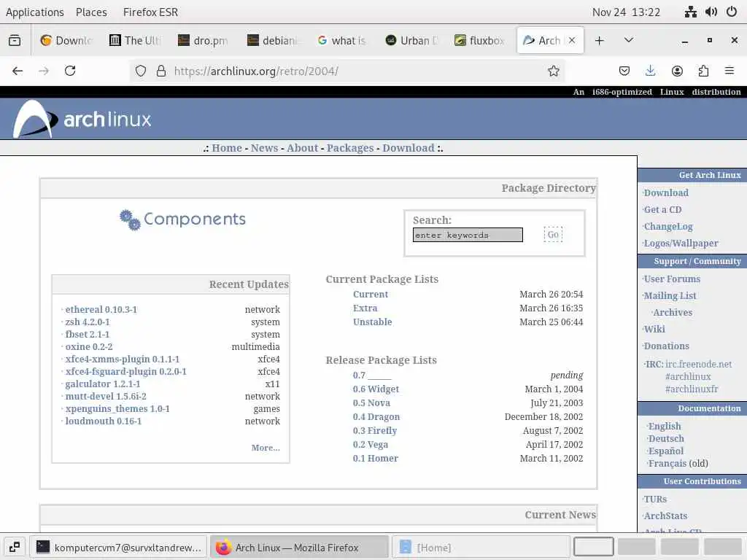This screenshot has width=747, height=560.
Task: Open the Downloads toolbar icon
Action: [x=650, y=71]
